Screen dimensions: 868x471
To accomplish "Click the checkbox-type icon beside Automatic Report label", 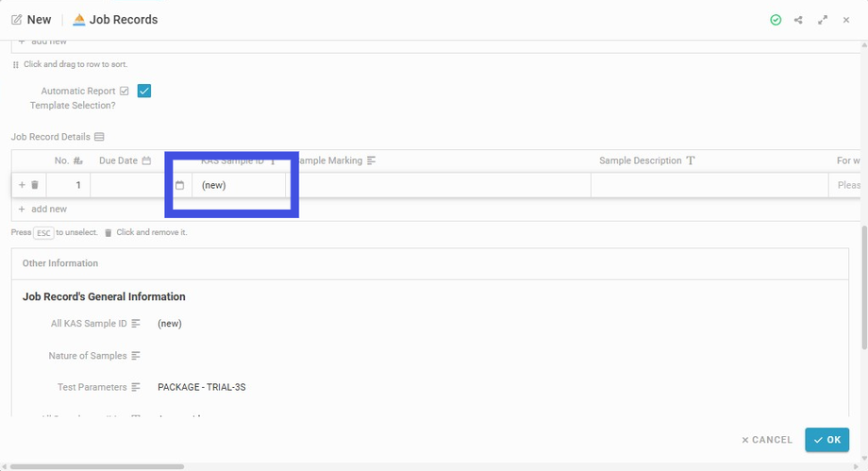I will [x=125, y=91].
